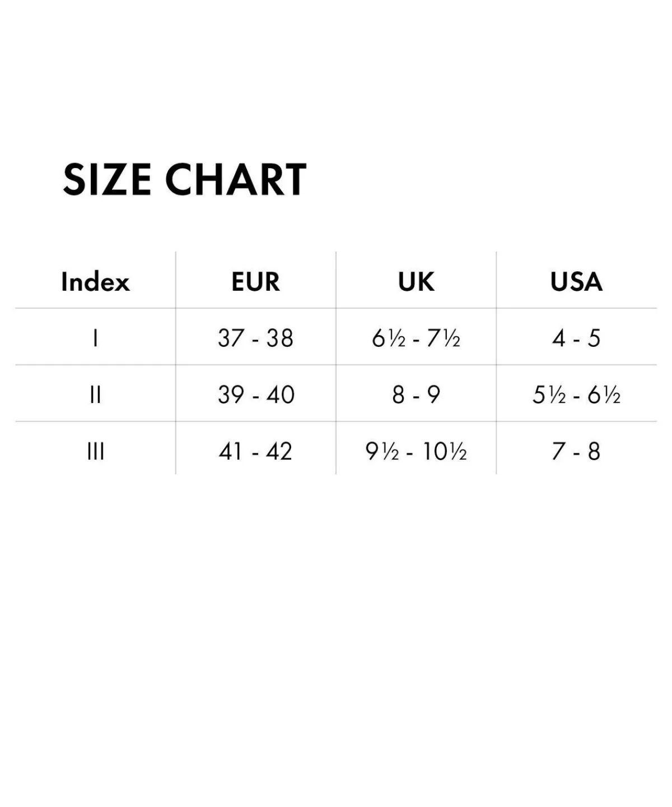Pick the USA 7 - 8 cell
The image size is (672, 807).
pyautogui.click(x=576, y=452)
